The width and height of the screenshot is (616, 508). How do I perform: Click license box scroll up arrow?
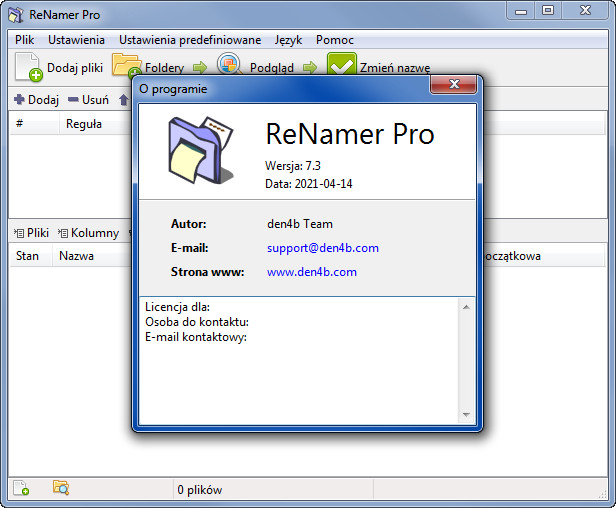466,307
